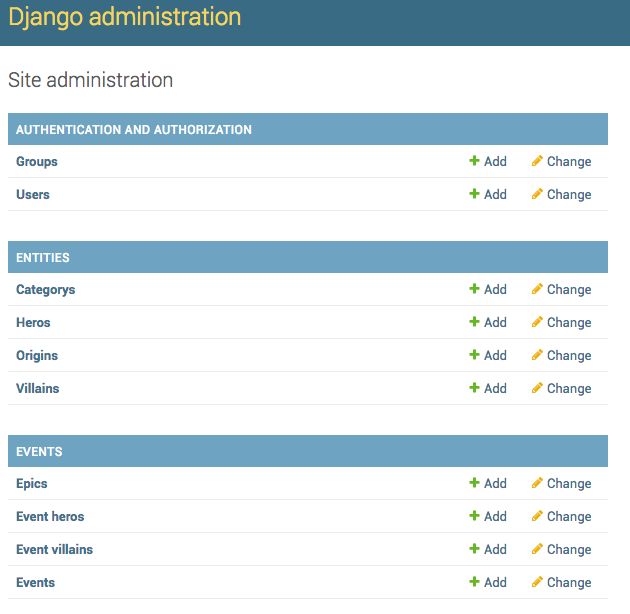Screen dimensions: 630x614
Task: Click the pencil icon in Epics row
Action: click(537, 482)
